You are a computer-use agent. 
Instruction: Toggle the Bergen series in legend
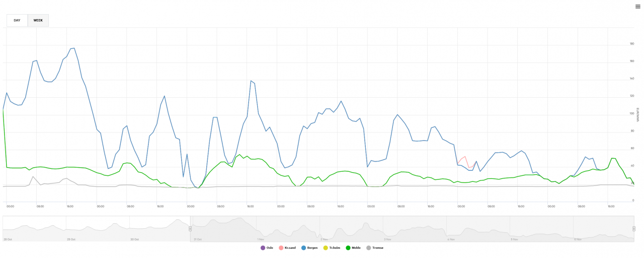coord(309,248)
